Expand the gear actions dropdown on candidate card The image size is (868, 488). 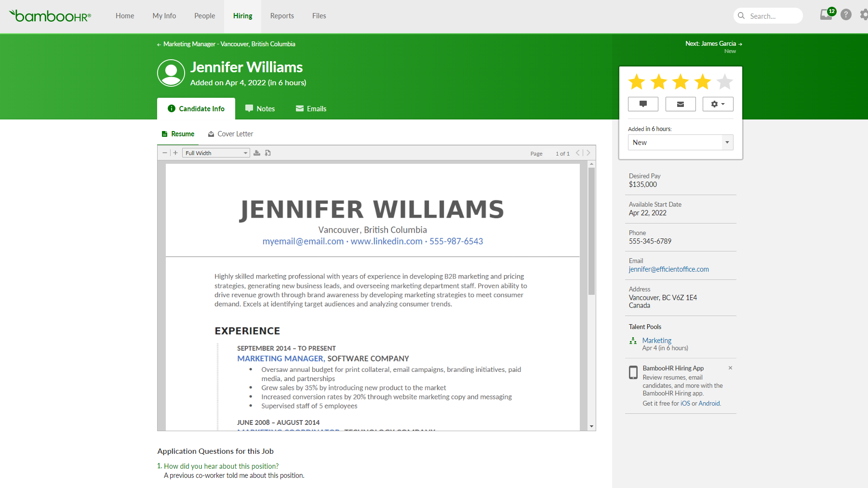coord(718,104)
